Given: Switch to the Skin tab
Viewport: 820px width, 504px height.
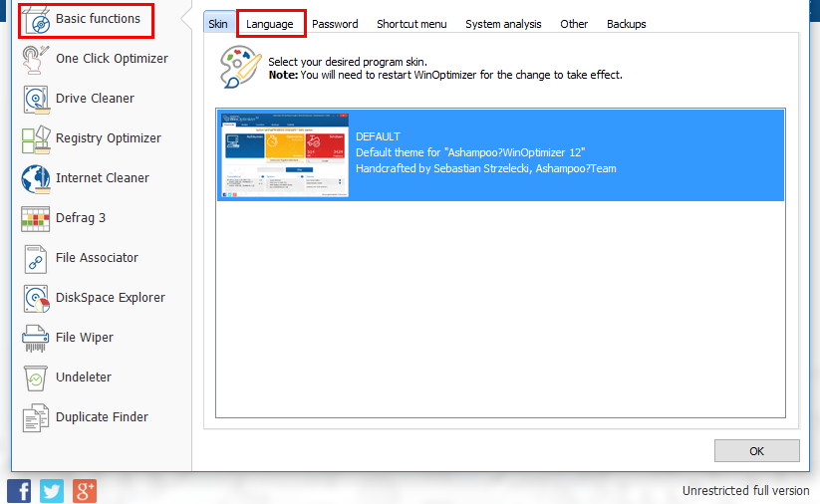Looking at the screenshot, I should click(x=218, y=24).
